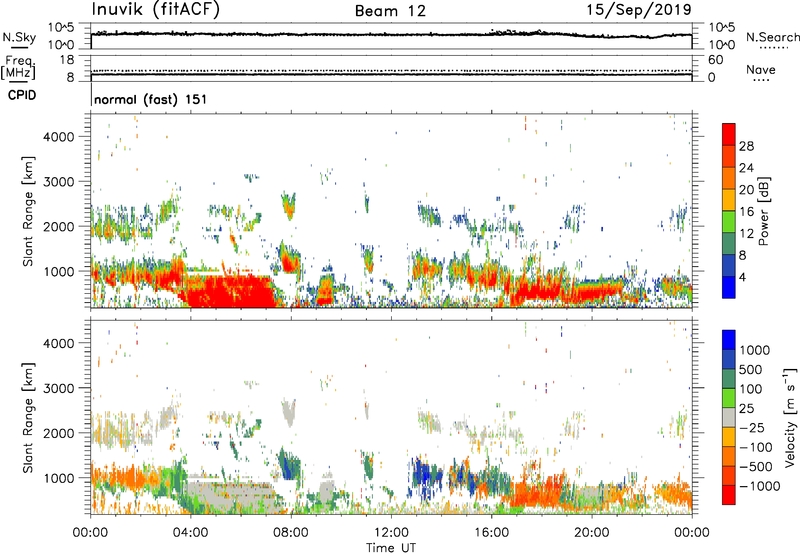Click the gray velocity patch near 05:00

coord(230,495)
